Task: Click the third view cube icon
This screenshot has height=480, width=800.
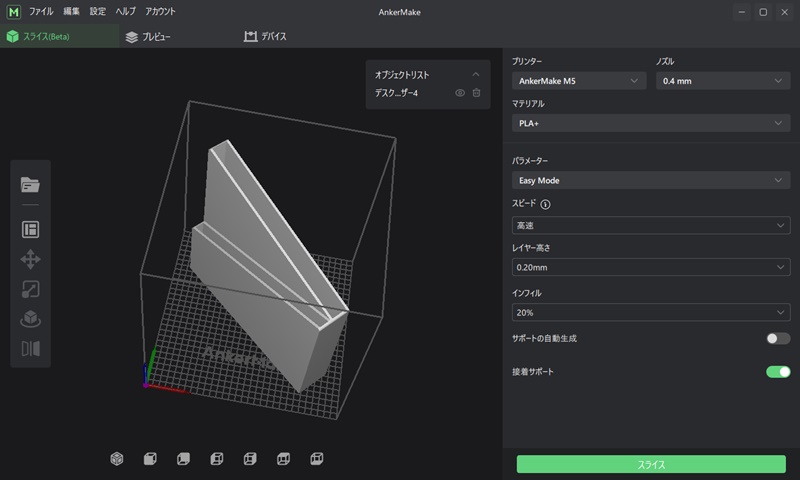Action: (183, 459)
